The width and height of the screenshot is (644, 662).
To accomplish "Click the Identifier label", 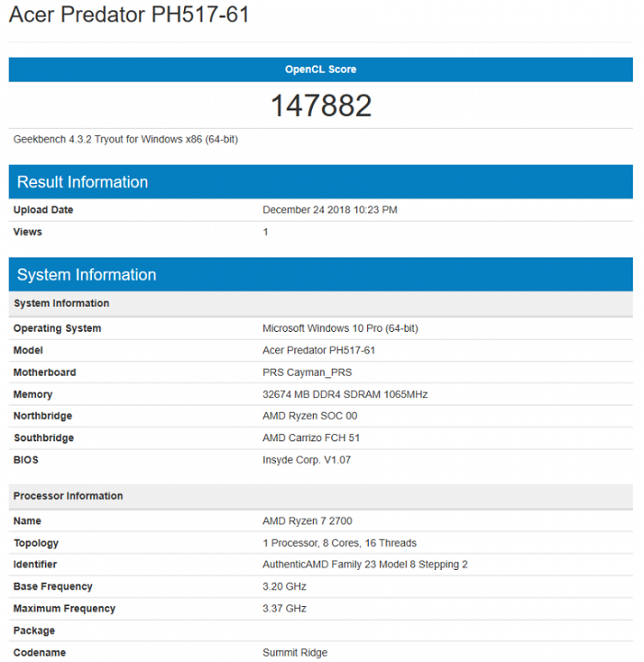I will [35, 565].
